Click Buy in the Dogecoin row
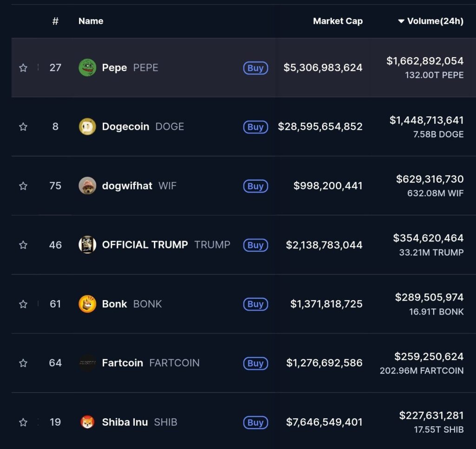Screen dimensions: 476x449 [x=256, y=127]
